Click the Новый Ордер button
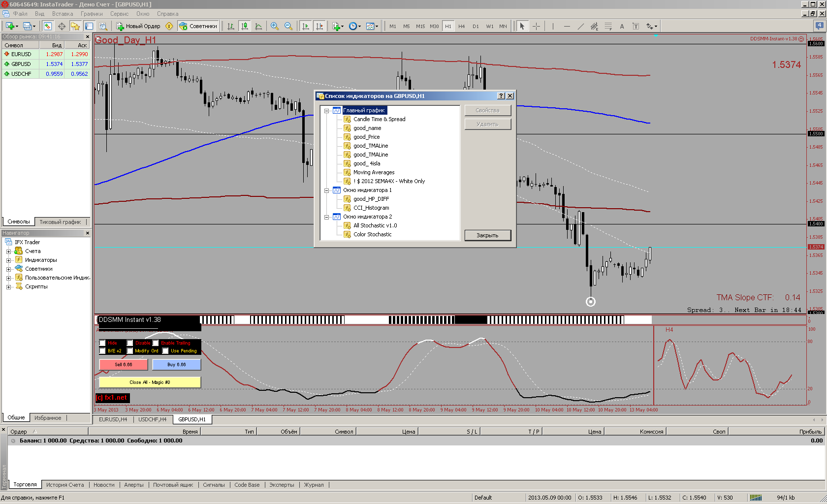Image resolution: width=827 pixels, height=504 pixels. click(138, 26)
